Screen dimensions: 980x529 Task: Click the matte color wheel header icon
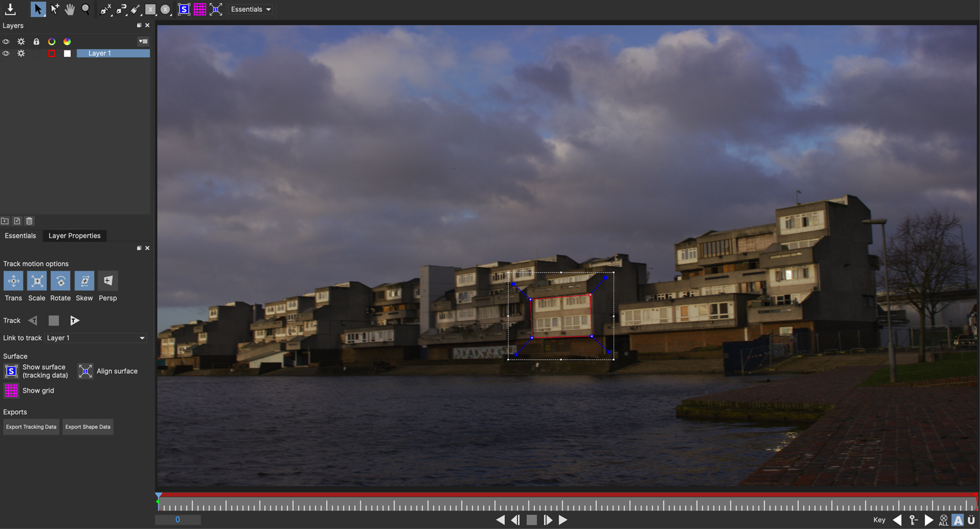point(67,42)
